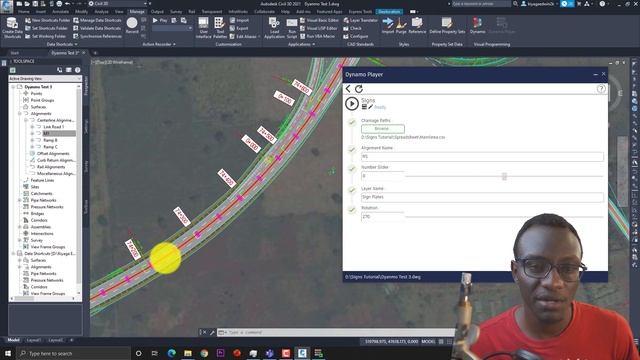The width and height of the screenshot is (640, 360).
Task: Click the Alignment Name input field
Action: [482, 156]
